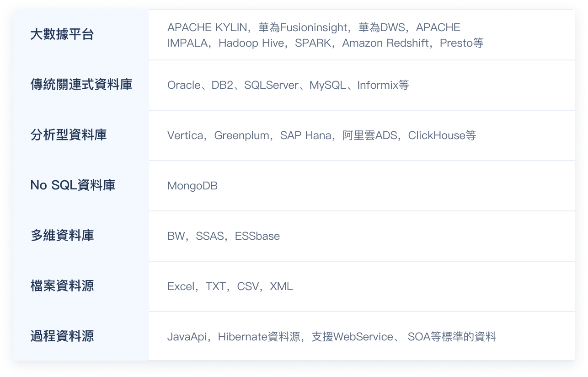The image size is (588, 377).
Task: Click the 過程資料源 row heading
Action: tap(62, 337)
